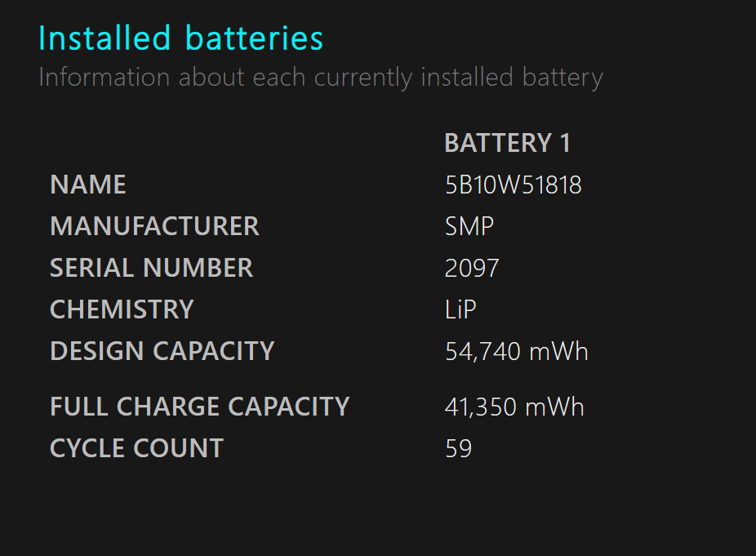Click the DESIGN CAPACITY row label
Screen dimensions: 756x556
[x=162, y=351]
